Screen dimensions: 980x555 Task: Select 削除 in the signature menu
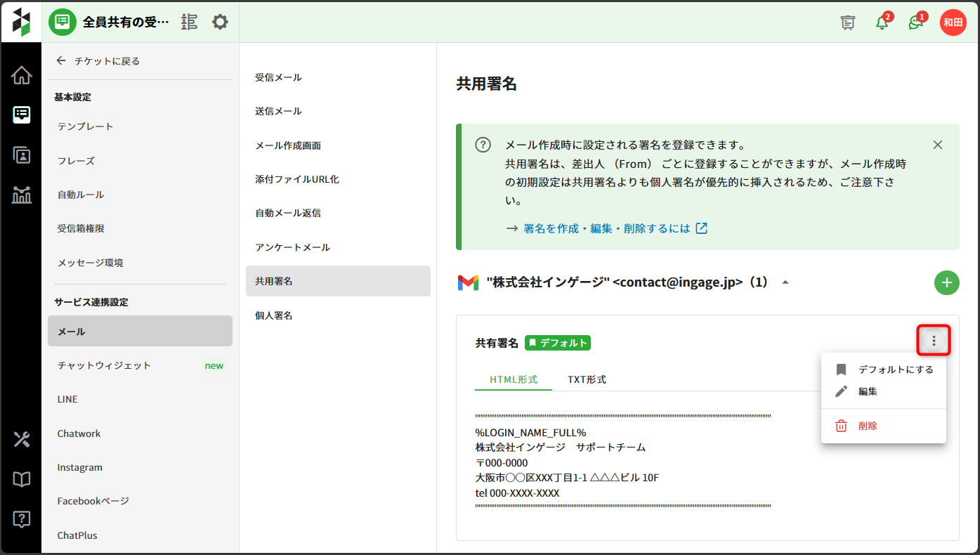868,426
